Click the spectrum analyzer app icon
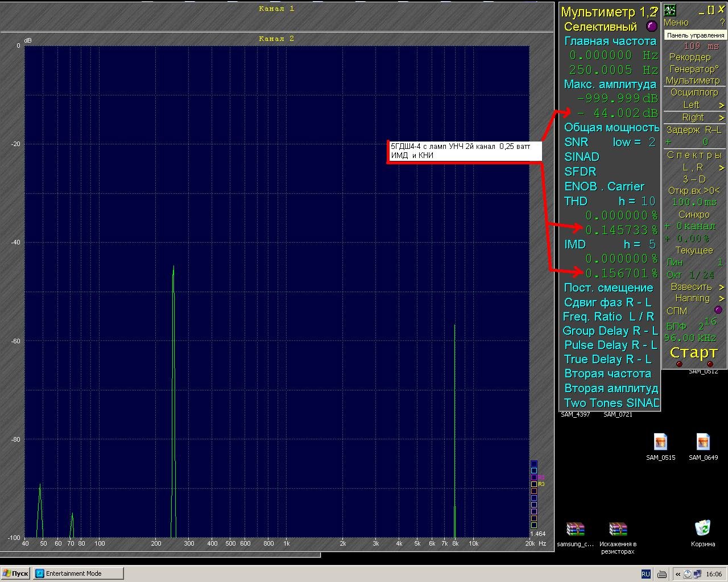Image resolution: width=728 pixels, height=582 pixels. (671, 10)
